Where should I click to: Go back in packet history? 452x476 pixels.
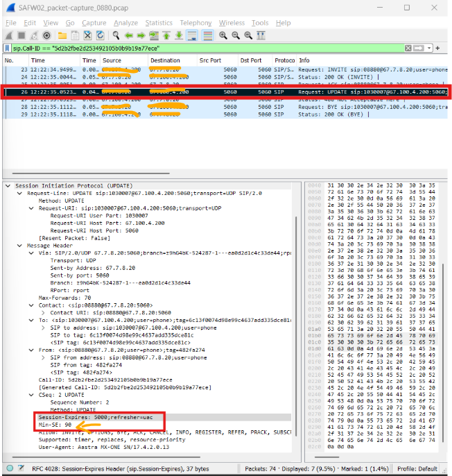tap(129, 36)
